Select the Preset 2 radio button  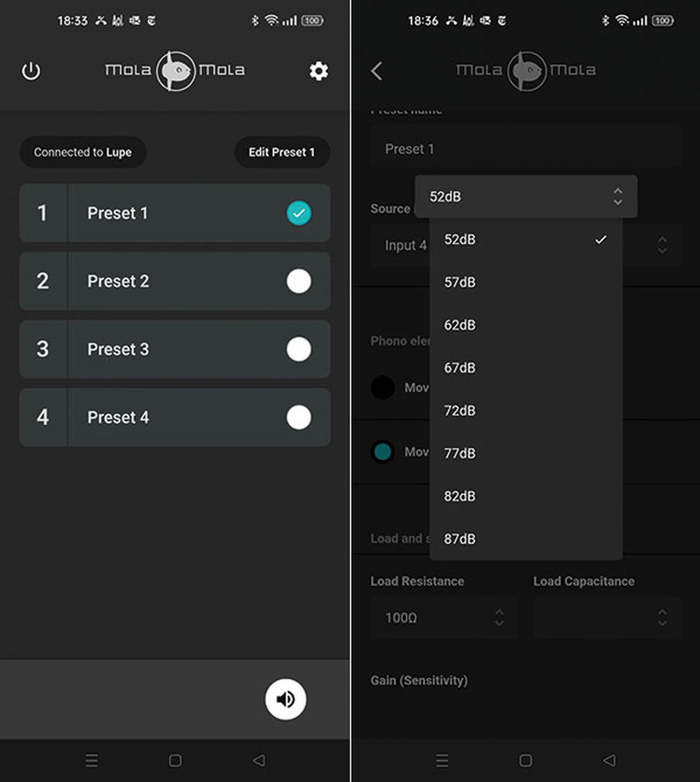pos(299,282)
